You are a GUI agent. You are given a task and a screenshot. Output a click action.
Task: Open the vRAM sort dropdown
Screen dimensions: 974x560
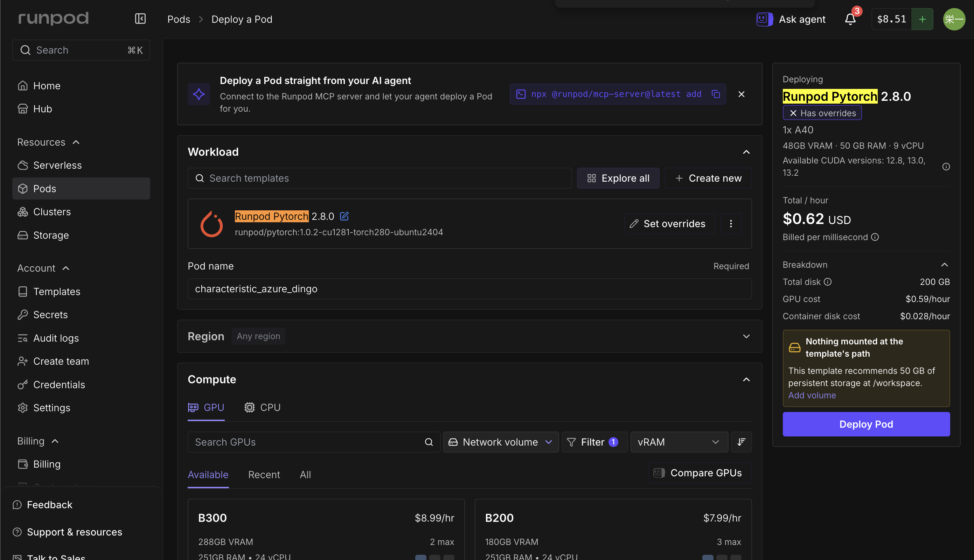pyautogui.click(x=679, y=442)
